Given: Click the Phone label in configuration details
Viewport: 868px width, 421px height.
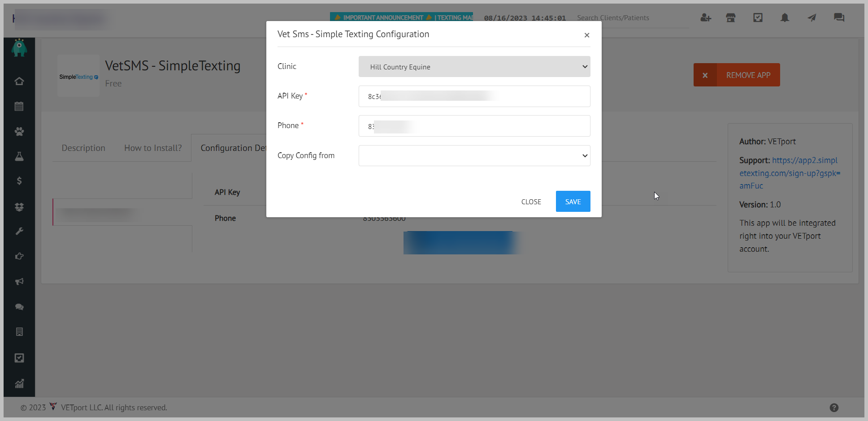Looking at the screenshot, I should 225,218.
